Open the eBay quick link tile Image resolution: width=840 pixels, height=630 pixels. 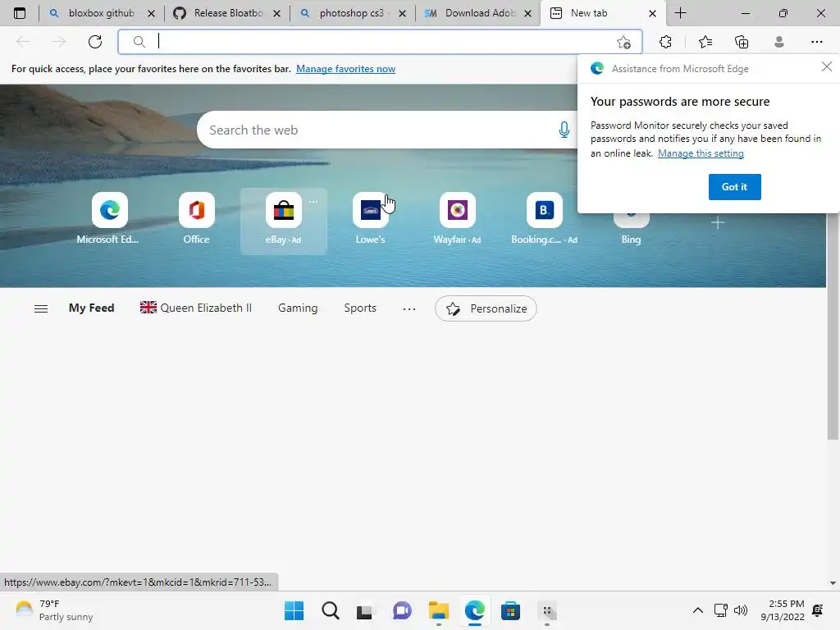point(283,220)
